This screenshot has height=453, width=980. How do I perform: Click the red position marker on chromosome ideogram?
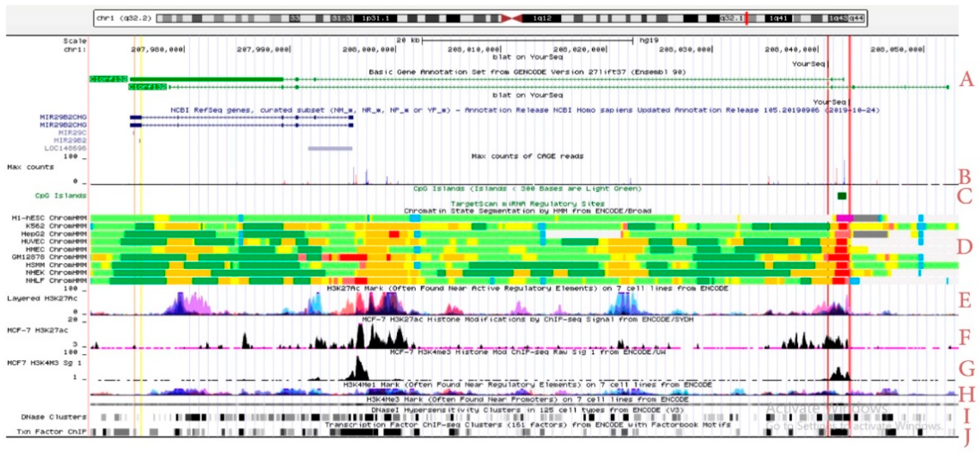(746, 18)
